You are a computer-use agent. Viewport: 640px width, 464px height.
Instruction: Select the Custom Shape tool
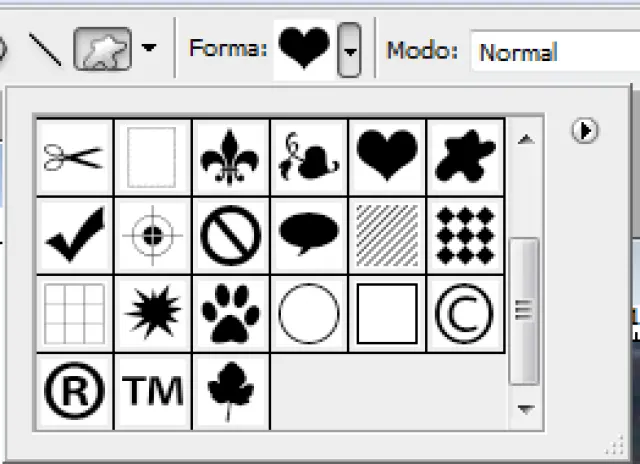(103, 48)
